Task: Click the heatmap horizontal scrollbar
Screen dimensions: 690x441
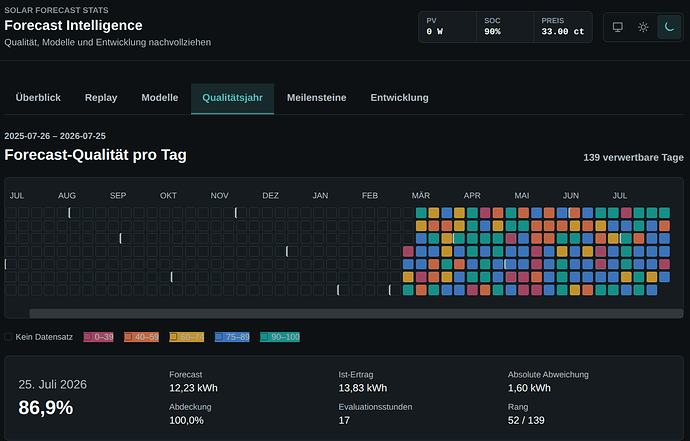Action: pos(356,313)
